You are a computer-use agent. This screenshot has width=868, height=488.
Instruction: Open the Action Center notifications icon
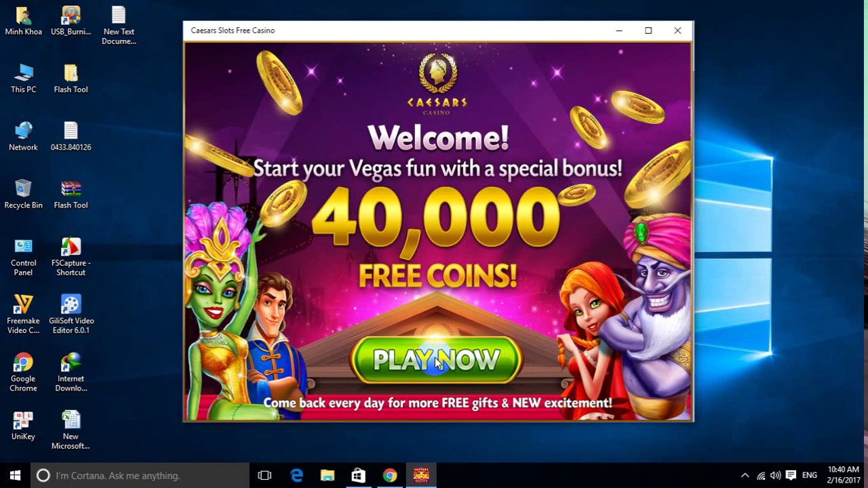pyautogui.click(x=791, y=475)
